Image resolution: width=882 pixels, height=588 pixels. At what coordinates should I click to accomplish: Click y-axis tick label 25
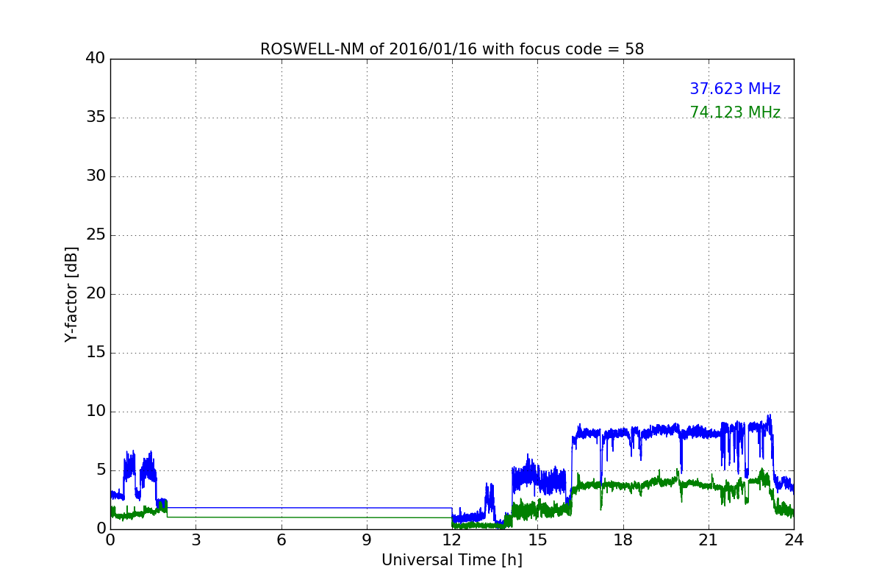pos(96,235)
